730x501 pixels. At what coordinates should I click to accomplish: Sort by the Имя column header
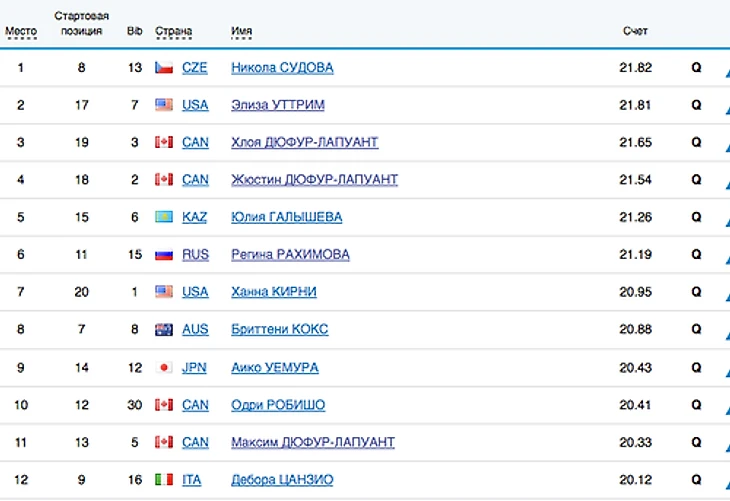241,31
